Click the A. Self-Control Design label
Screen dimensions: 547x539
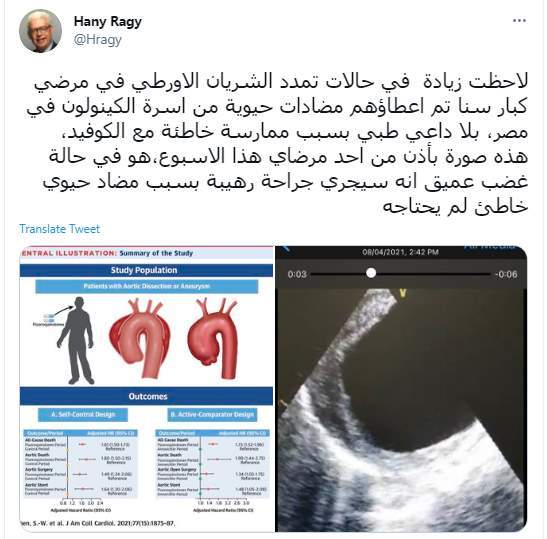[x=83, y=414]
